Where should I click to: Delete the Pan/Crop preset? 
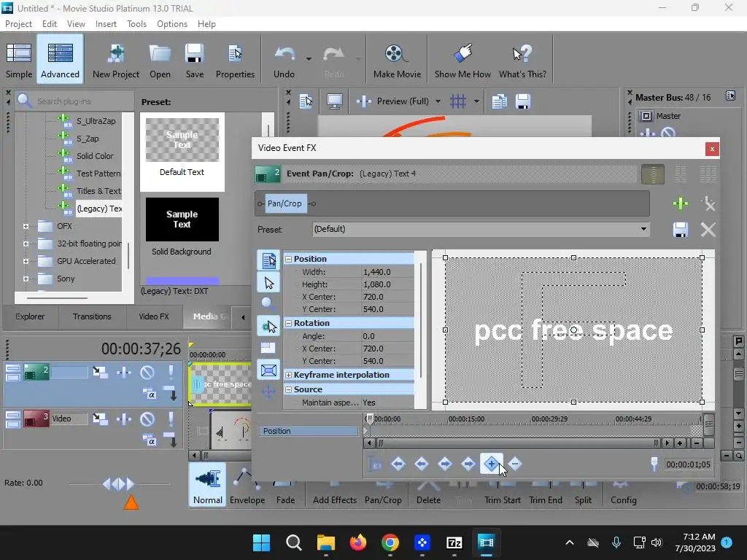[708, 230]
